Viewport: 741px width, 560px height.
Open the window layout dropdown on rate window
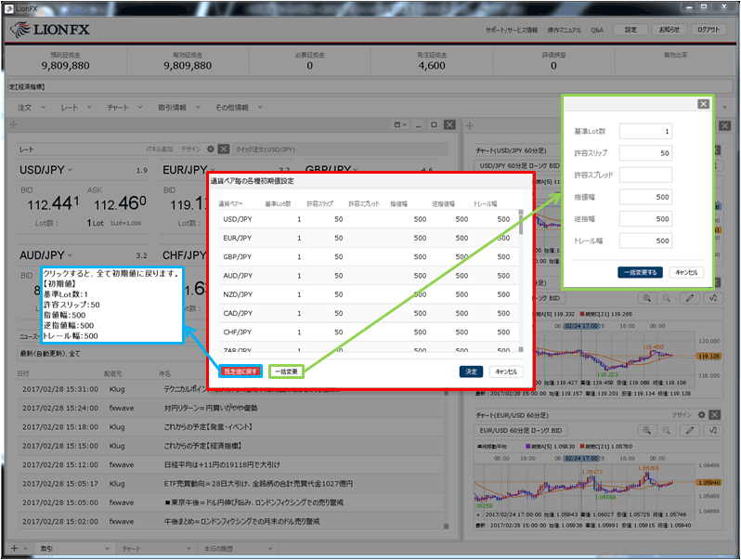[x=400, y=124]
